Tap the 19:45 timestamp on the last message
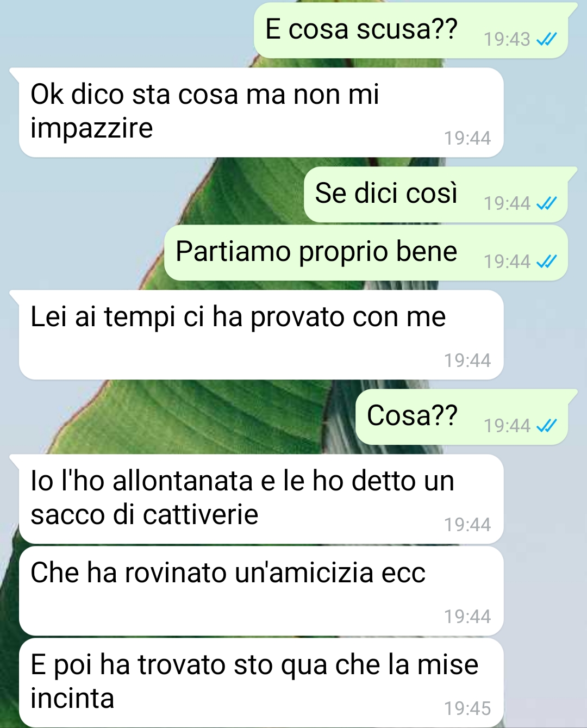Image resolution: width=587 pixels, height=728 pixels. tap(467, 709)
